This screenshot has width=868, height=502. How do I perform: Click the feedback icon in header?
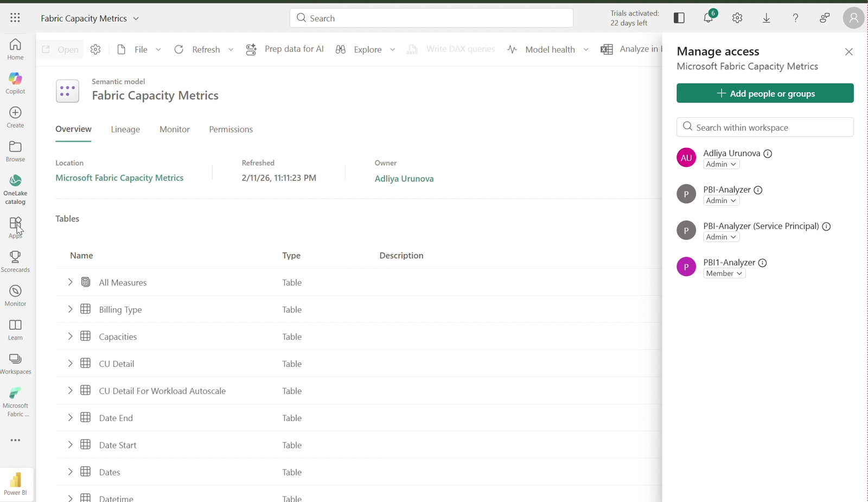(x=825, y=18)
